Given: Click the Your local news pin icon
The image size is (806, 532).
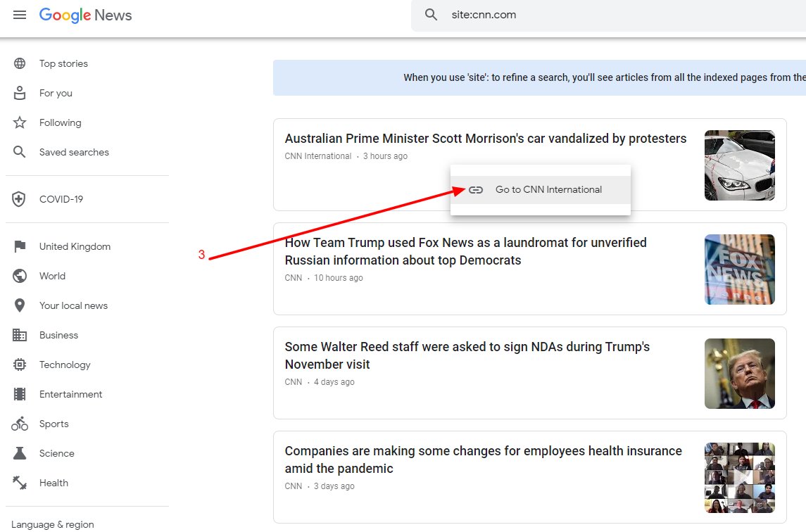Looking at the screenshot, I should click(20, 305).
